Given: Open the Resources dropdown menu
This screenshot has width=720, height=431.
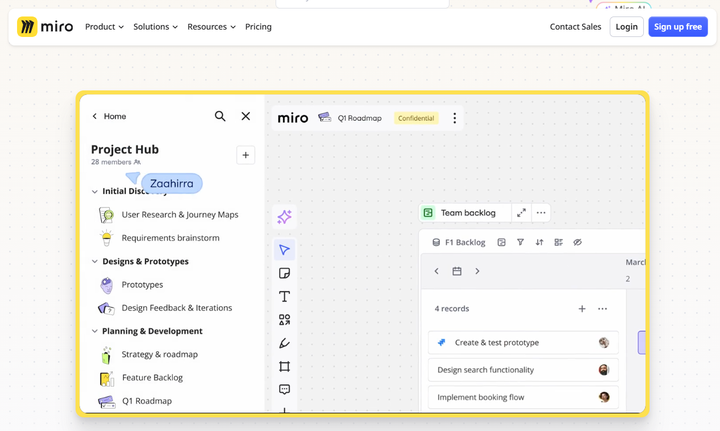Looking at the screenshot, I should [211, 27].
